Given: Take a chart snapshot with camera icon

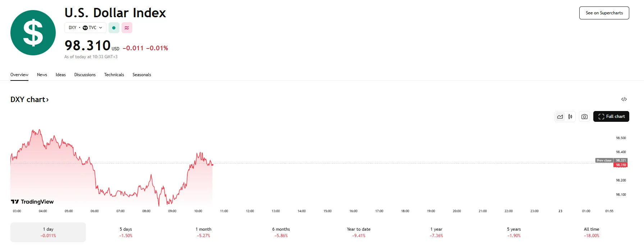Looking at the screenshot, I should (x=584, y=116).
